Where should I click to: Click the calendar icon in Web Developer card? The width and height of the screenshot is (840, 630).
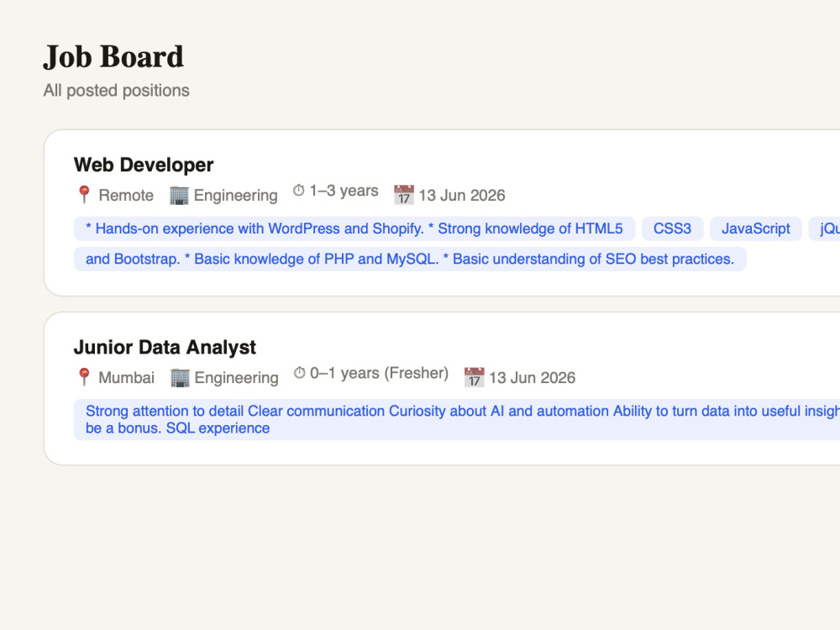pyautogui.click(x=404, y=195)
